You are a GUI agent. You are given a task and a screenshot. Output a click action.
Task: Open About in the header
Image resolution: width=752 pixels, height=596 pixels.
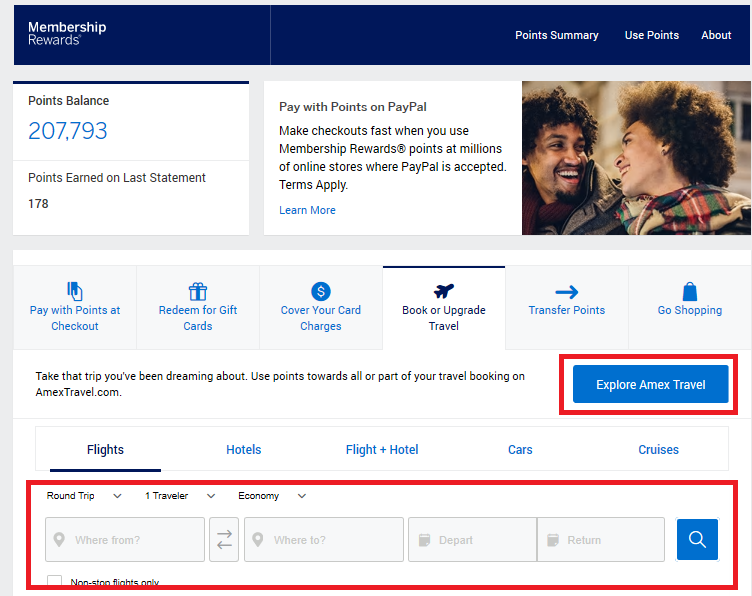coord(716,35)
